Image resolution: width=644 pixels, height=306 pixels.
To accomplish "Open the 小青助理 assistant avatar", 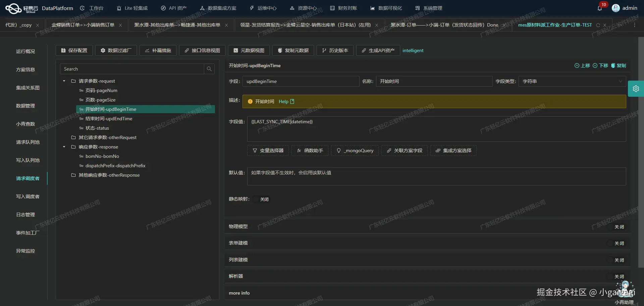I will [x=625, y=290].
